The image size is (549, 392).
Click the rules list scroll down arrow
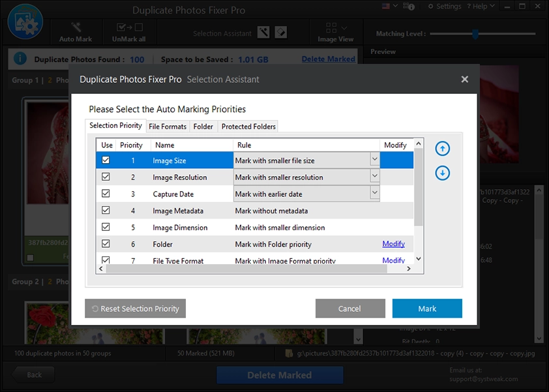419,259
